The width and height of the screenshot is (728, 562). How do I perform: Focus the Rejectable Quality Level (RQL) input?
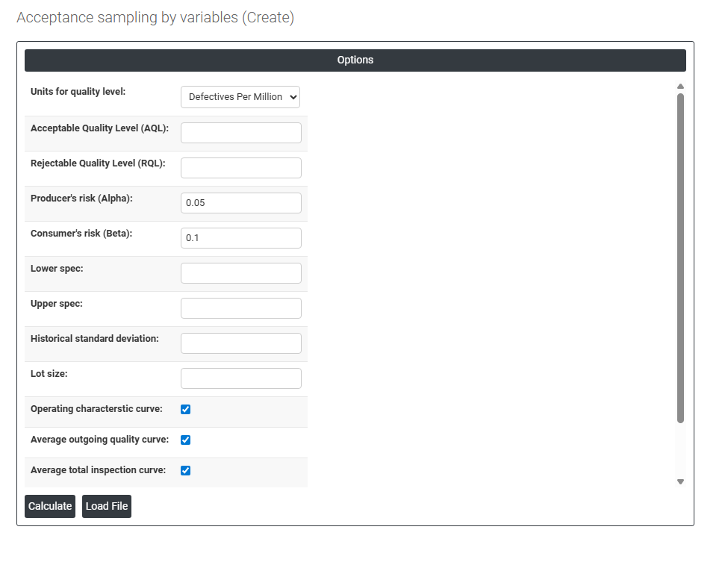240,168
